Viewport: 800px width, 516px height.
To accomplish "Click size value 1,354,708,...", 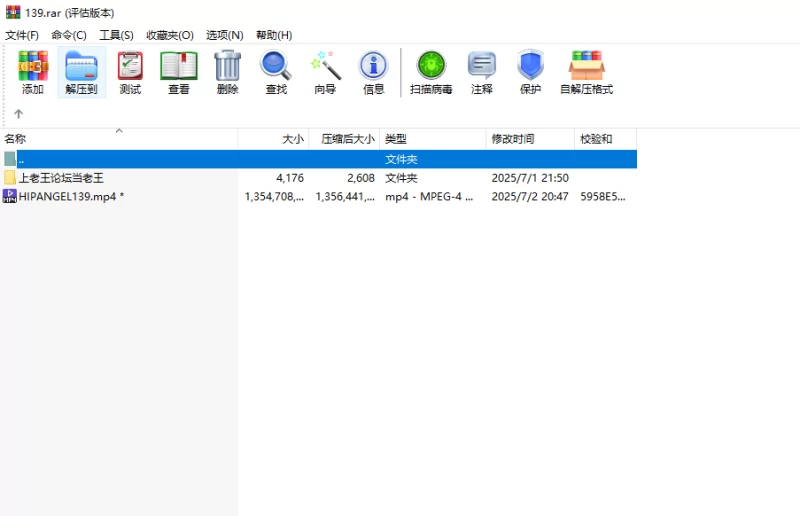I will 274,196.
